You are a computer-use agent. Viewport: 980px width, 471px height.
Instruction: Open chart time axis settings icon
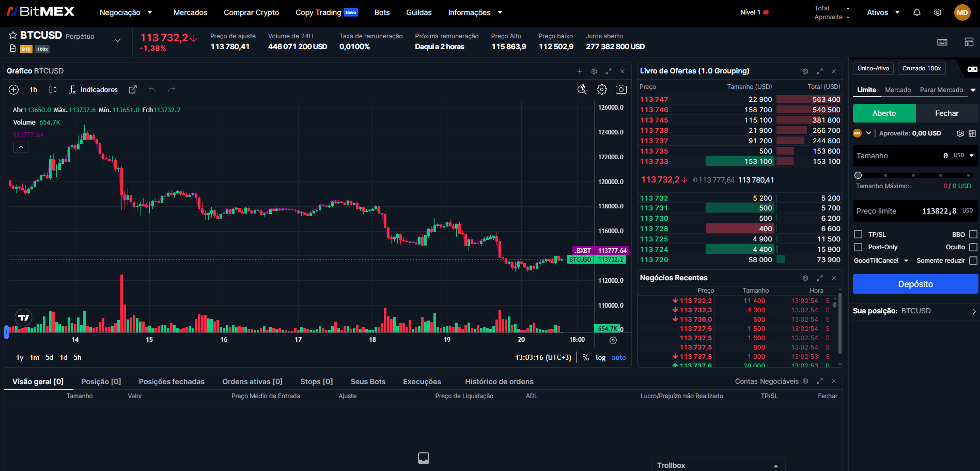point(613,340)
